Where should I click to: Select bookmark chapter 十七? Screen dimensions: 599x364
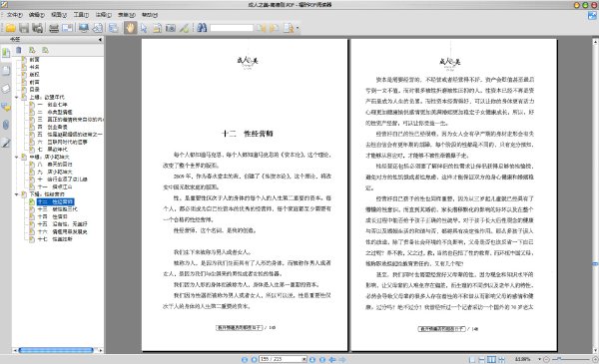click(55, 239)
